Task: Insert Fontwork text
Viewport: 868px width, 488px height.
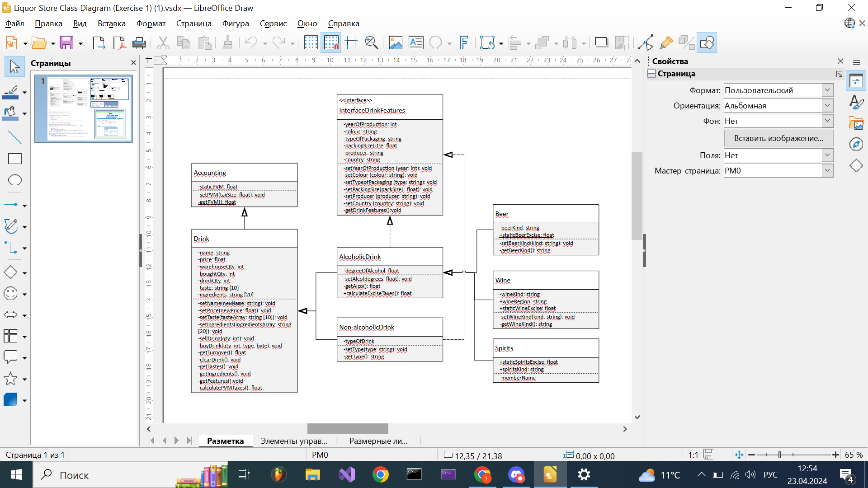Action: 463,43
